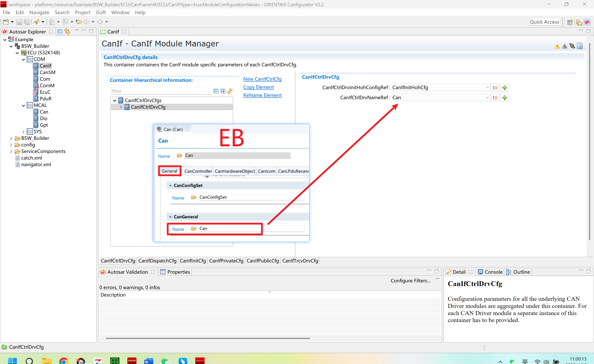The width and height of the screenshot is (594, 364).
Task: Open the iSoft menu
Action: click(101, 12)
